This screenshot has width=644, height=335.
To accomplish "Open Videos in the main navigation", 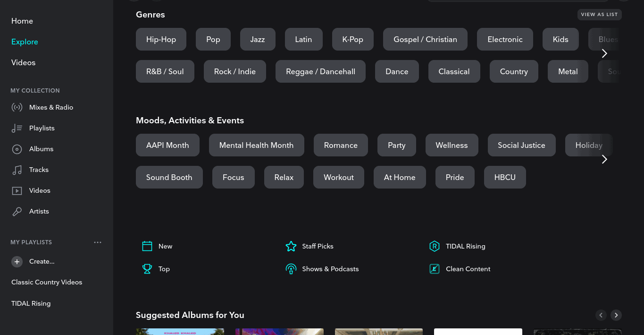I will (23, 62).
